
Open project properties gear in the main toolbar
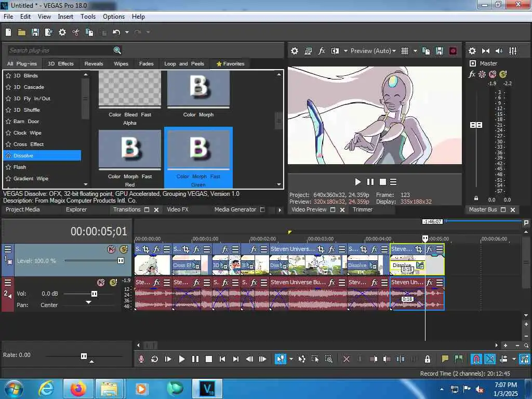point(62,32)
